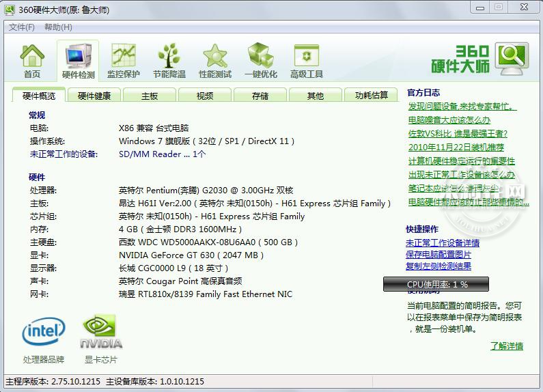The height and width of the screenshot is (392, 543).
Task: Click 保存电脑配置图片 quick action
Action: coord(438,255)
